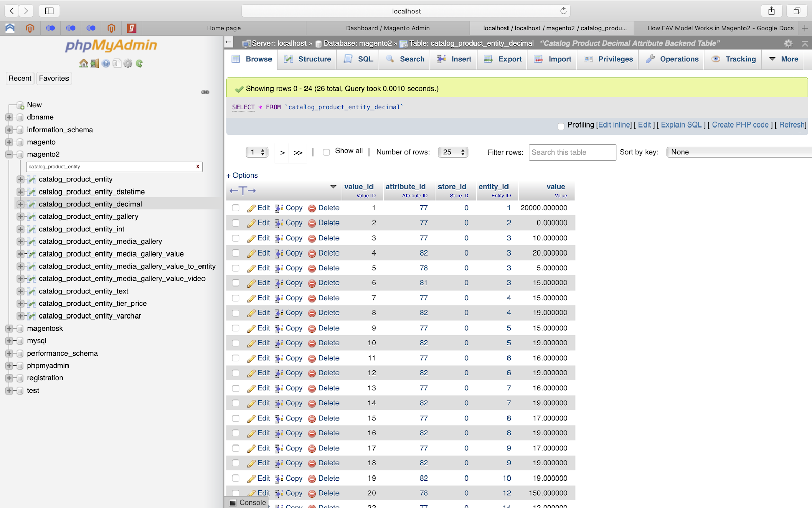The image size is (812, 508).
Task: Show all tabs overview icon
Action: point(797,11)
